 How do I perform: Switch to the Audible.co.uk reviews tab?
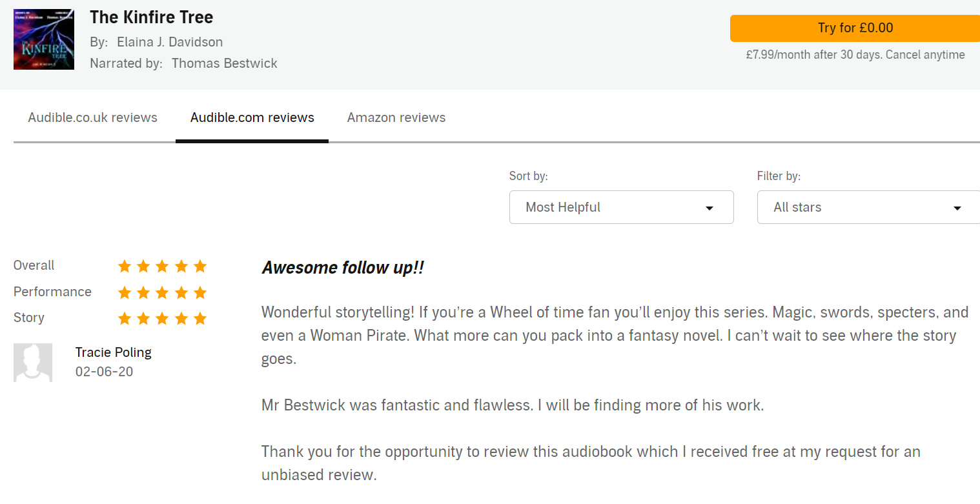[93, 117]
